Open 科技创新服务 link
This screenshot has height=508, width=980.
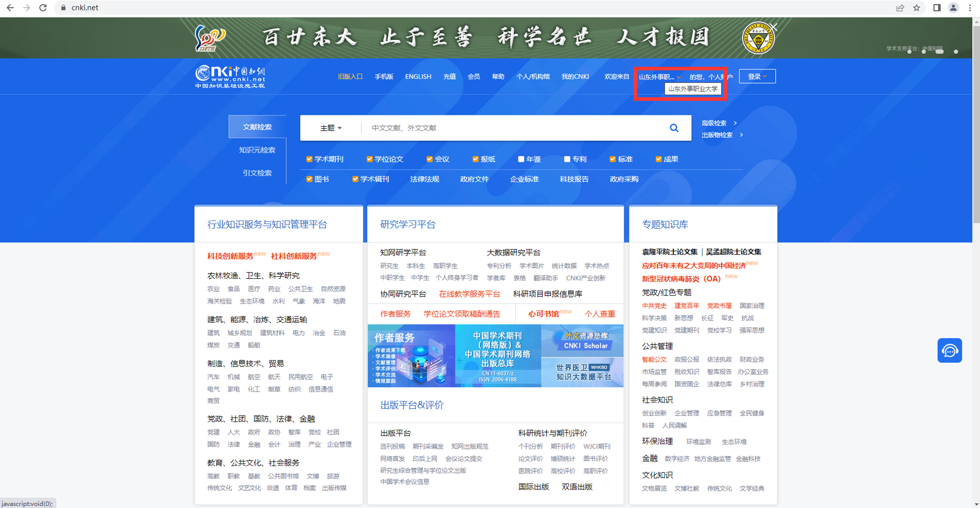pos(230,256)
